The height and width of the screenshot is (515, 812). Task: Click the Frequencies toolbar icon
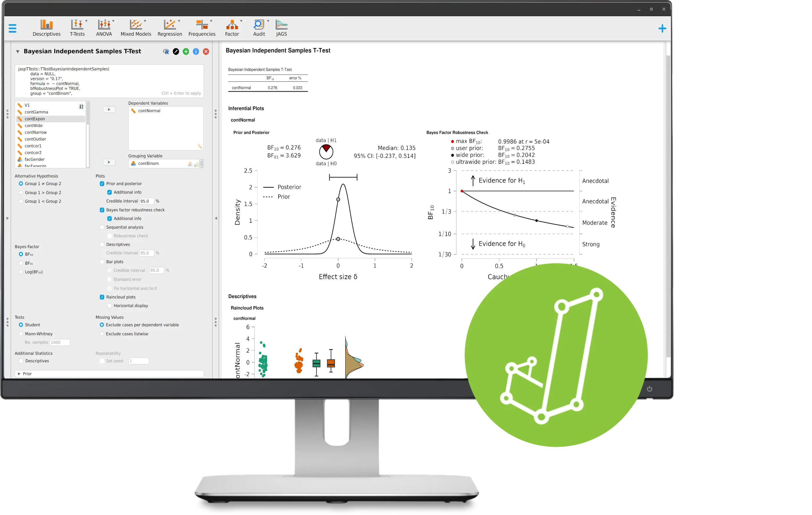pyautogui.click(x=202, y=27)
